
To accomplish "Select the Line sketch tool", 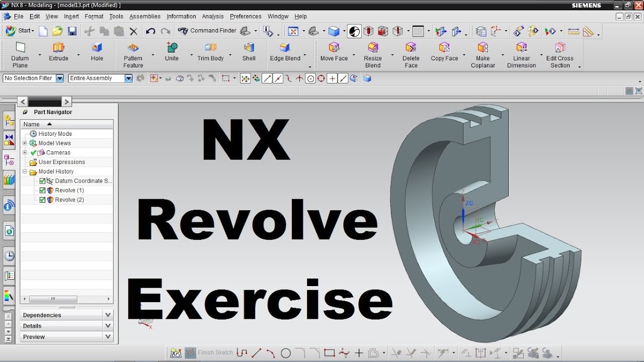I will [x=256, y=353].
